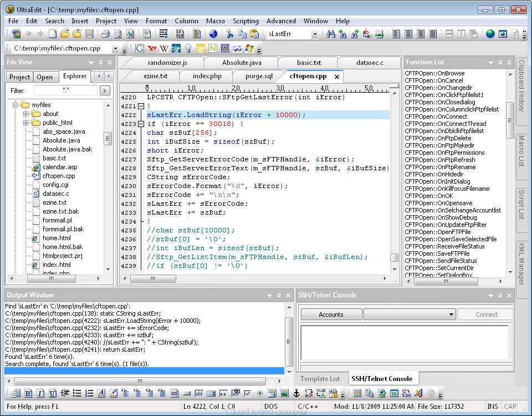Pin the Function List panel
Viewport: 532px width, 416px height.
(x=500, y=62)
